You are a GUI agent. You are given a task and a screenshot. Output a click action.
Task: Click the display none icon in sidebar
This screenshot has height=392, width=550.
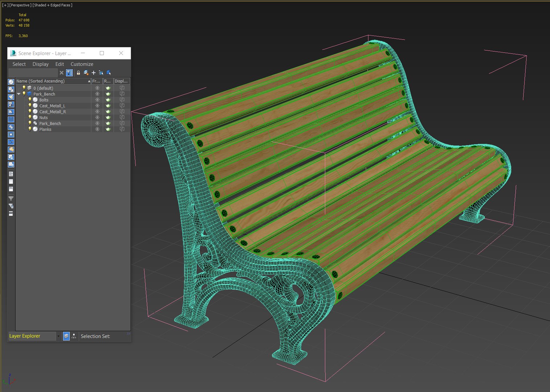[11, 181]
